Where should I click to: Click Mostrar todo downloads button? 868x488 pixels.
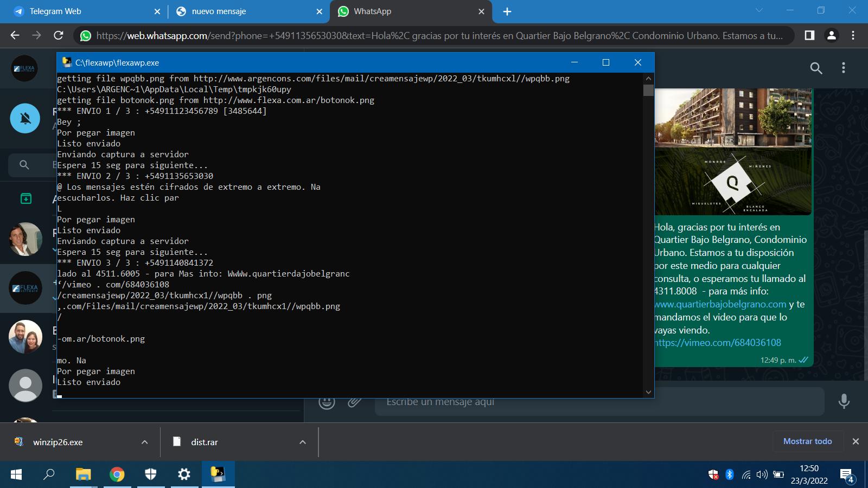coord(807,441)
